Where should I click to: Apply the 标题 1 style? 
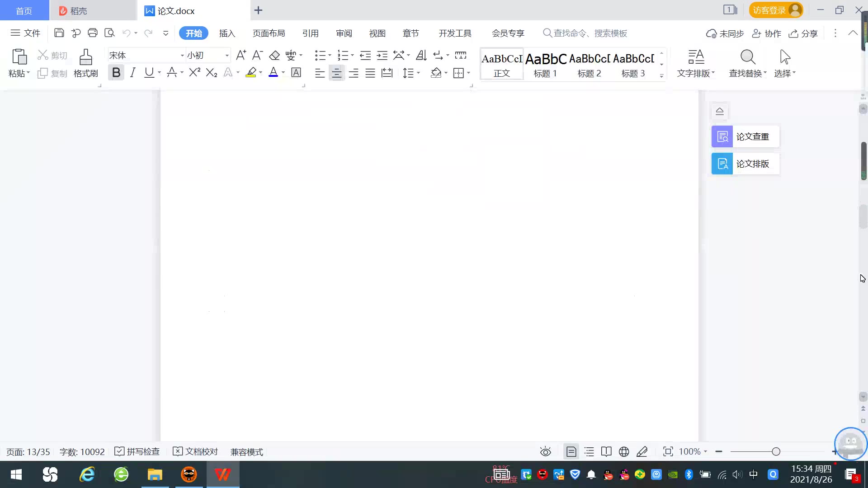point(546,64)
